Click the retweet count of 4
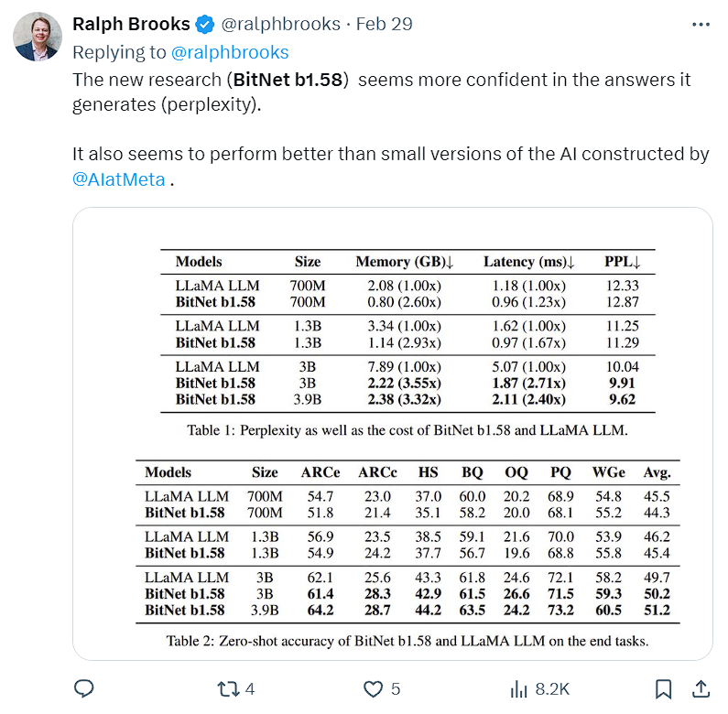The height and width of the screenshot is (714, 728). pyautogui.click(x=250, y=689)
